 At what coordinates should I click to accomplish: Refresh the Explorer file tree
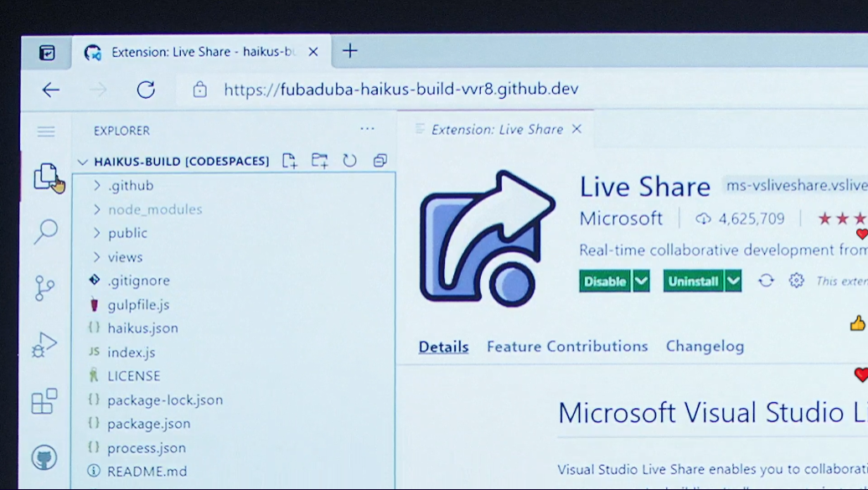349,161
